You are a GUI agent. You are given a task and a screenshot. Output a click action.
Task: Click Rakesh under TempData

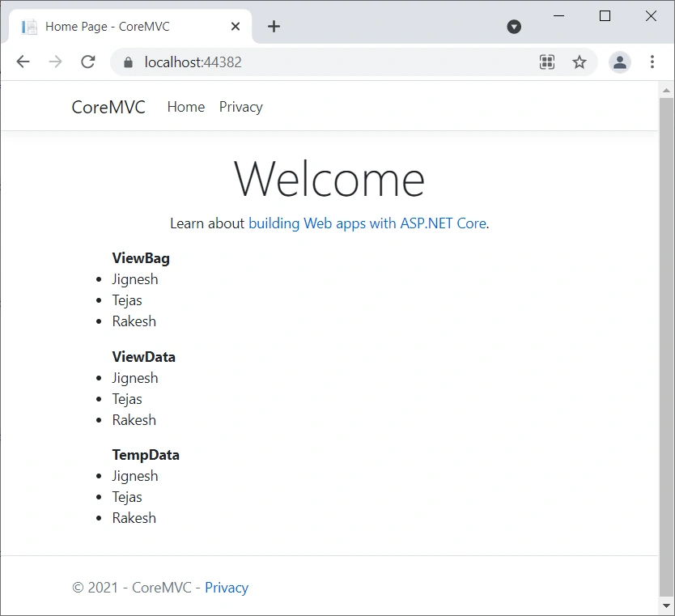coord(134,518)
